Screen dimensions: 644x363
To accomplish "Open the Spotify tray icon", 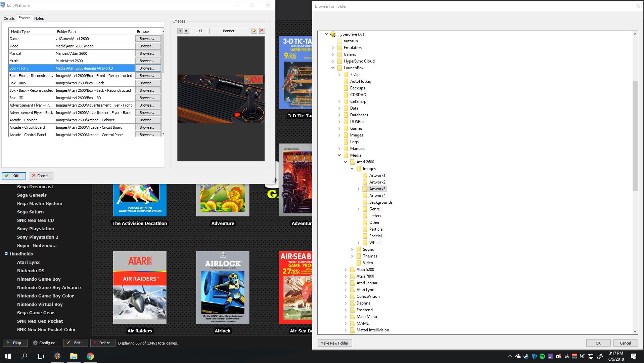I will (x=542, y=356).
